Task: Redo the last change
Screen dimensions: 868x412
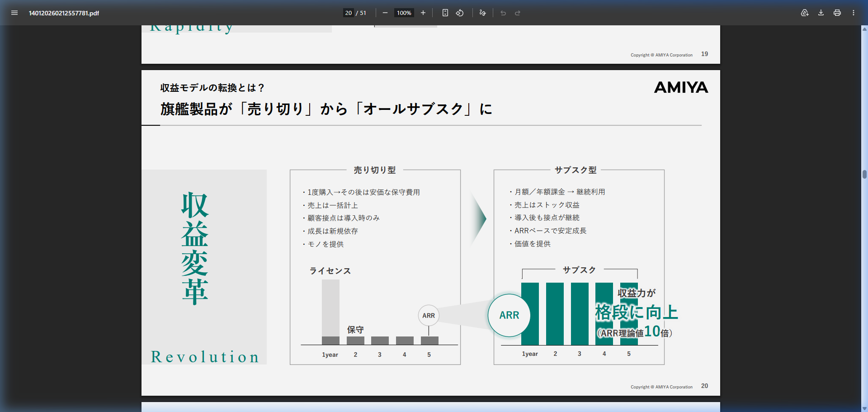Action: (517, 13)
